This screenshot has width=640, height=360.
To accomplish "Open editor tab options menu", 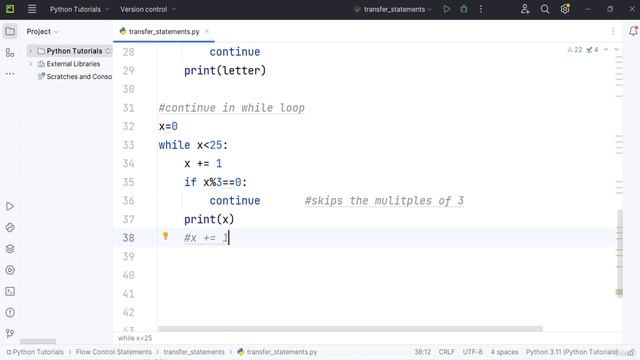I will pos(613,31).
